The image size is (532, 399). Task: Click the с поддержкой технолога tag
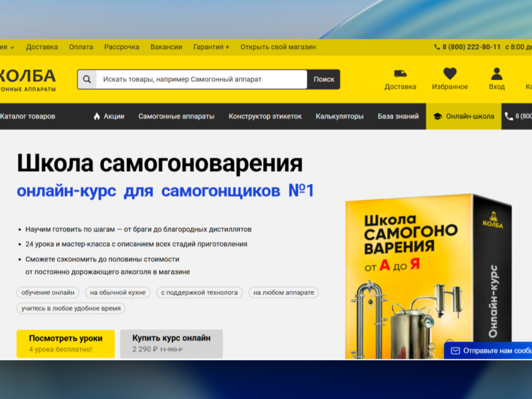(199, 292)
